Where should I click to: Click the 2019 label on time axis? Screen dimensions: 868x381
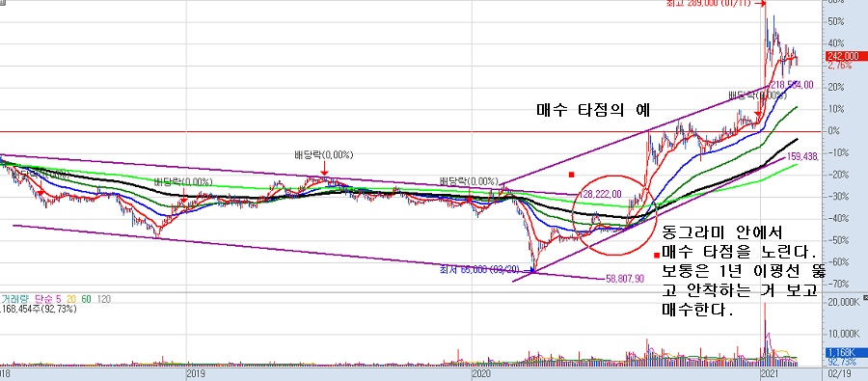tap(196, 373)
